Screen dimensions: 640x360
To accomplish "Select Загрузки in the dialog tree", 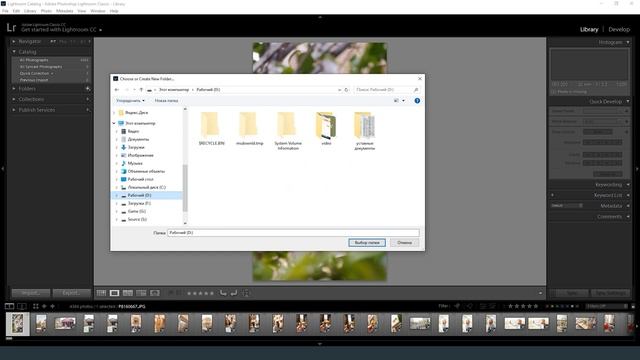I will coord(136,147).
